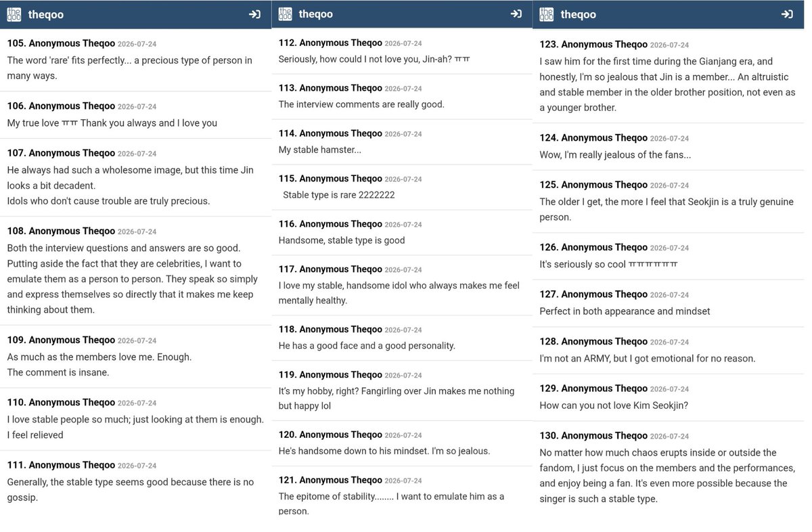This screenshot has width=812, height=532.
Task: Select comment 109 header
Action: (82, 340)
